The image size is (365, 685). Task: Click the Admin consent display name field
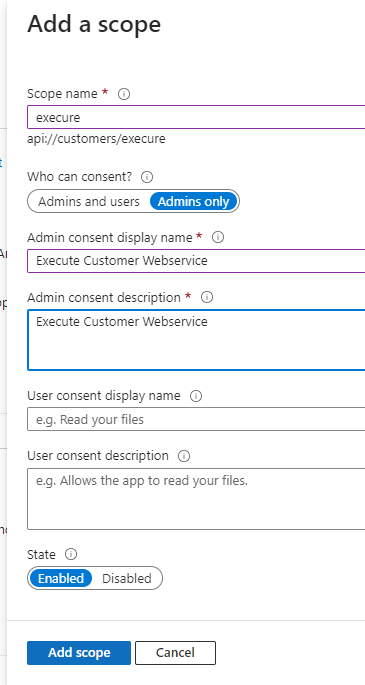point(196,261)
